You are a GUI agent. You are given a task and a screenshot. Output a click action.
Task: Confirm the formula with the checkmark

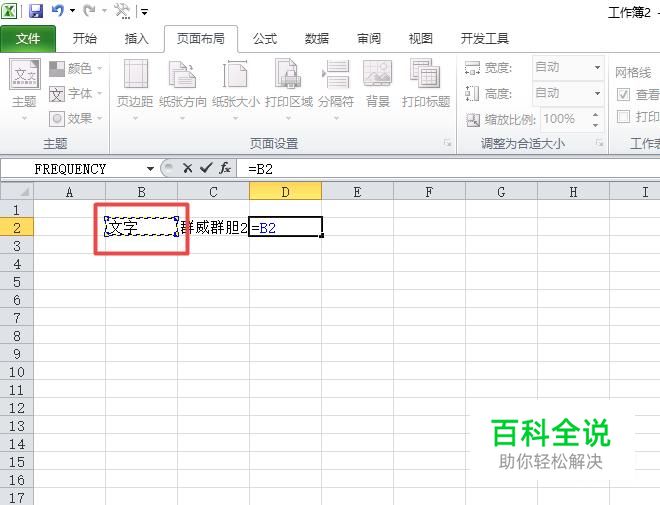point(206,169)
